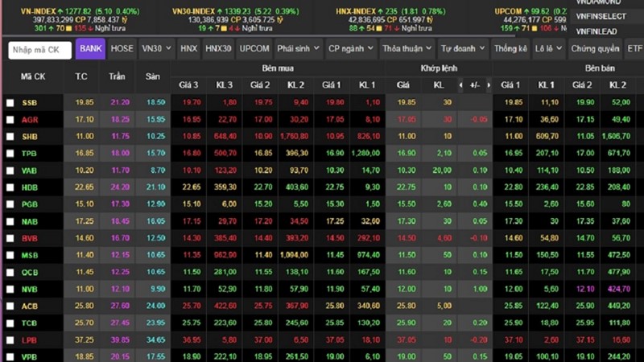Click the SSB stock symbol
The width and height of the screenshot is (644, 362).
pyautogui.click(x=30, y=103)
